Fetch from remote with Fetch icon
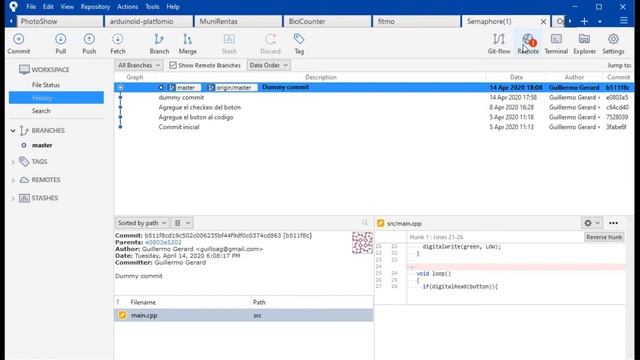This screenshot has height=360, width=640. pos(118,44)
